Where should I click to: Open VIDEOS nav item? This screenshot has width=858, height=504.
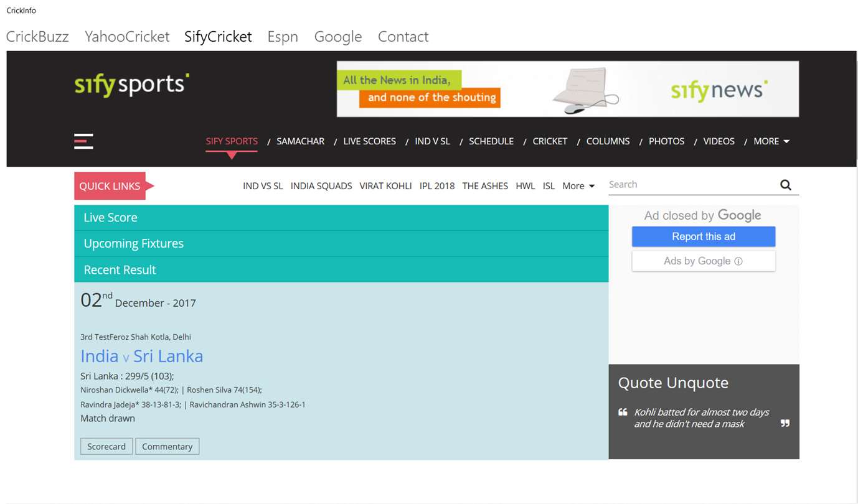coord(719,141)
